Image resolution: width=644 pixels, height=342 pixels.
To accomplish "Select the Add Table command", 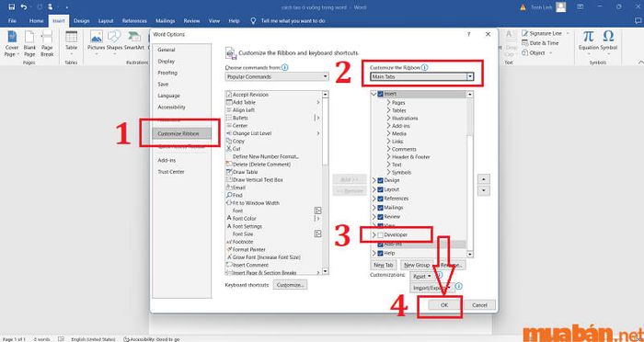I will [273, 102].
